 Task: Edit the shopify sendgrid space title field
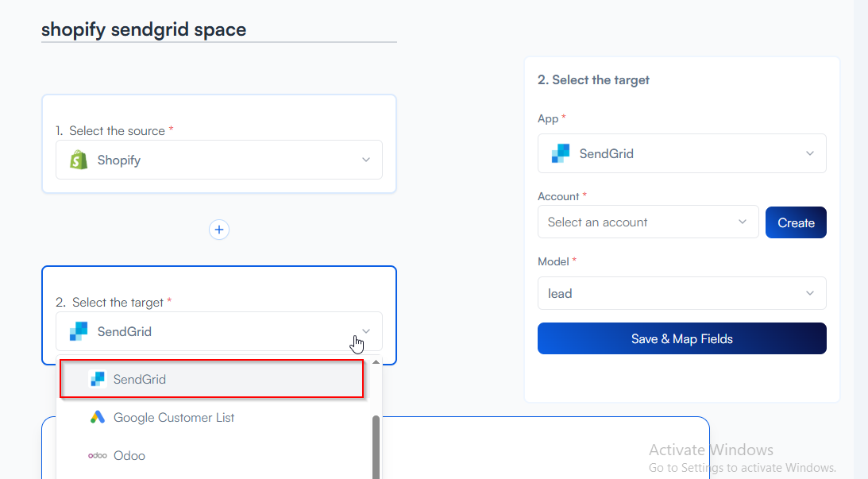(x=218, y=30)
